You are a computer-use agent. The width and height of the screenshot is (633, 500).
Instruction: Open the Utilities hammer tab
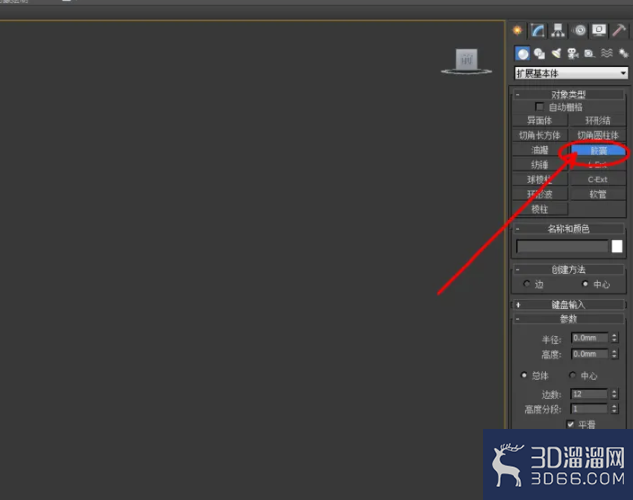619,30
